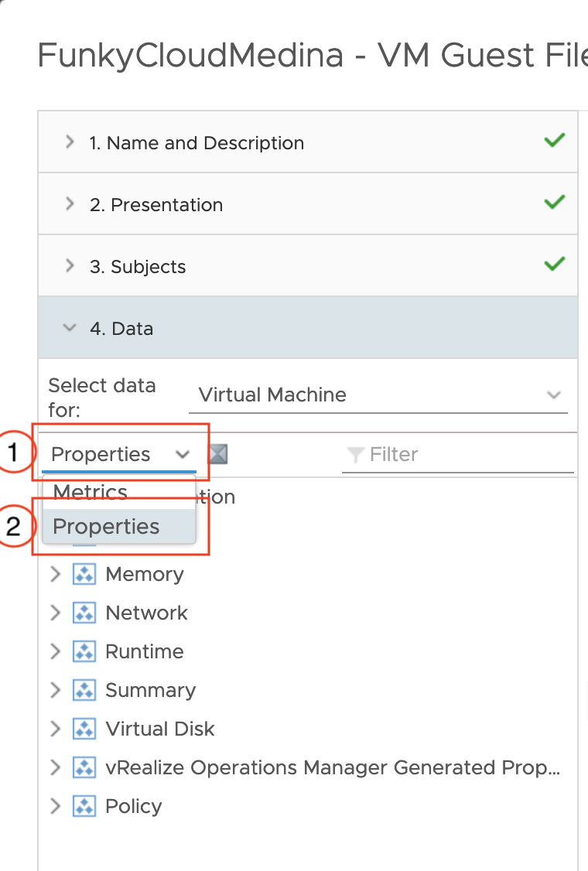Click the Virtual Disk group icon

pos(84,729)
